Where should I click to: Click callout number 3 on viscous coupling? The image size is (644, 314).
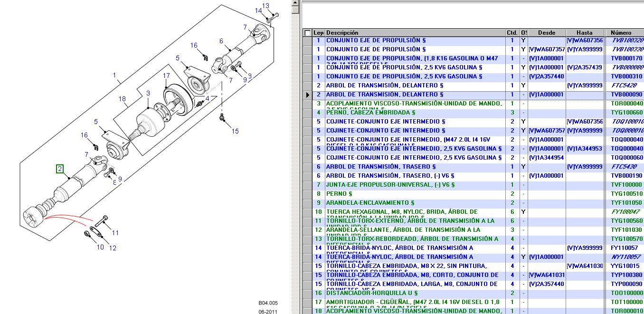click(x=148, y=94)
